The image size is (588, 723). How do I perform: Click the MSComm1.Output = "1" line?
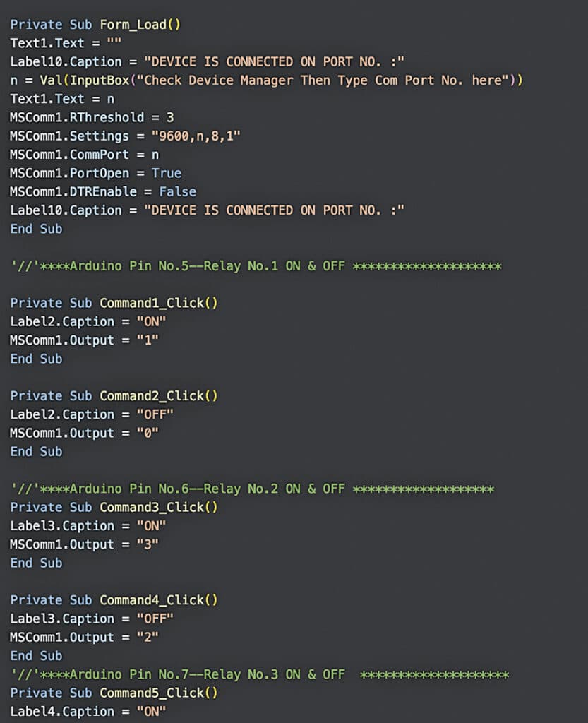[84, 340]
